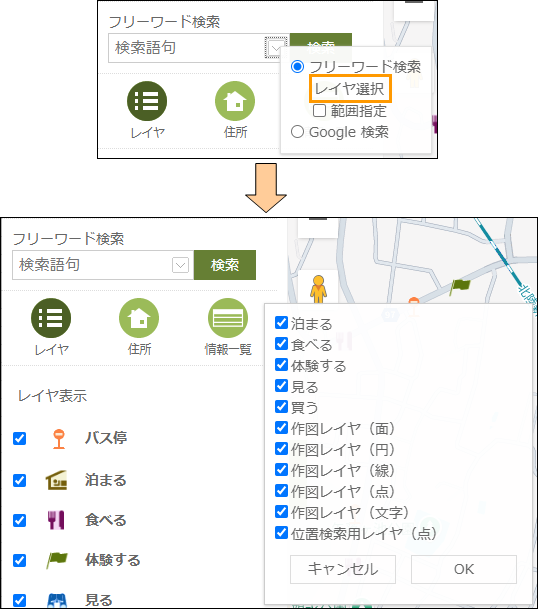Click the キャンセル button

coord(343,569)
